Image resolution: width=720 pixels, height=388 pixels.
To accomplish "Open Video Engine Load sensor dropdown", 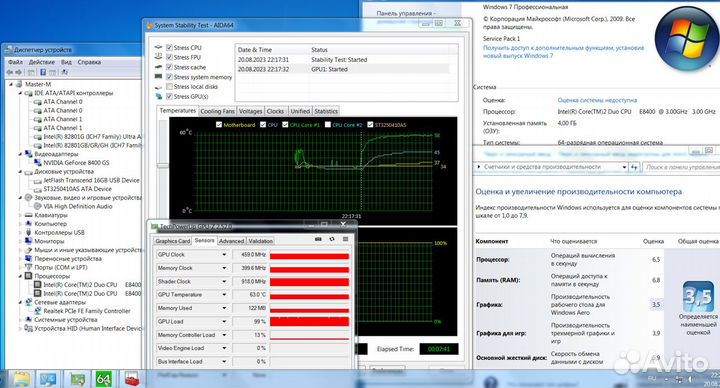I will (224, 348).
